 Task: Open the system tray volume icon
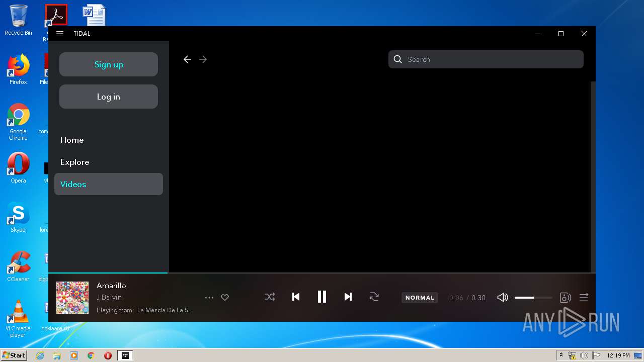[584, 355]
